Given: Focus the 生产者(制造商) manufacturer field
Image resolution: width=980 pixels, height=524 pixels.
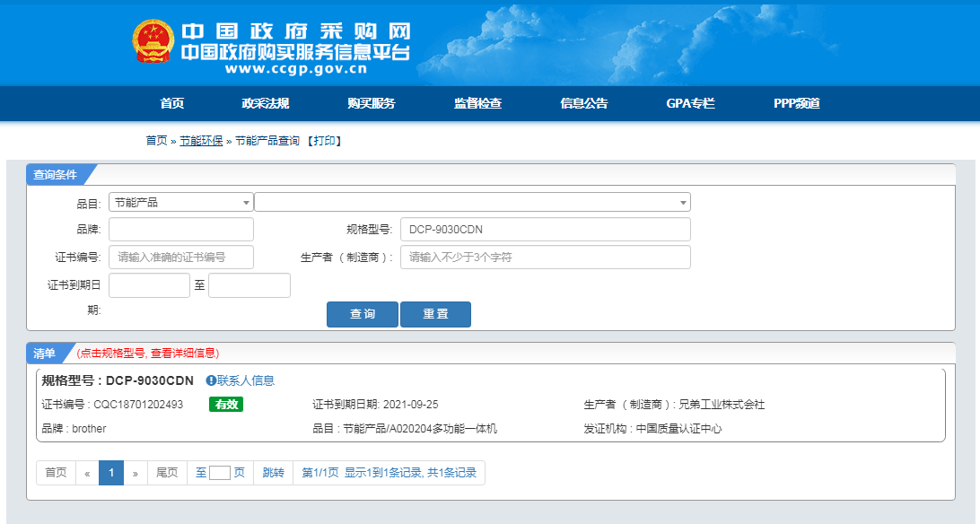Looking at the screenshot, I should coord(546,257).
